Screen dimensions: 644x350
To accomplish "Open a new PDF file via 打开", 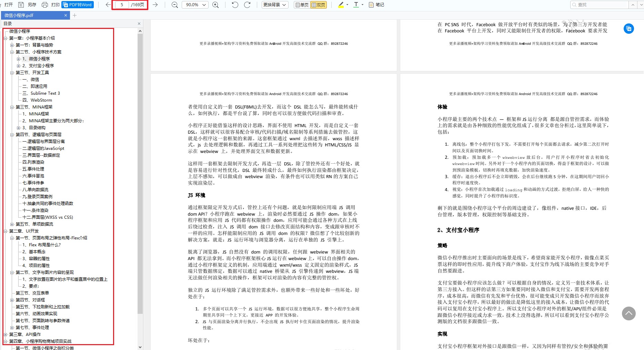I will [x=8, y=4].
